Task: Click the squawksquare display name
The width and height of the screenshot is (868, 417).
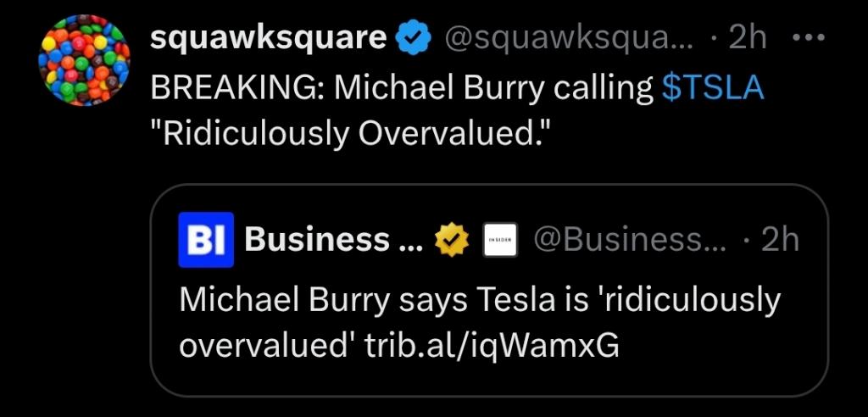Action: pos(268,39)
